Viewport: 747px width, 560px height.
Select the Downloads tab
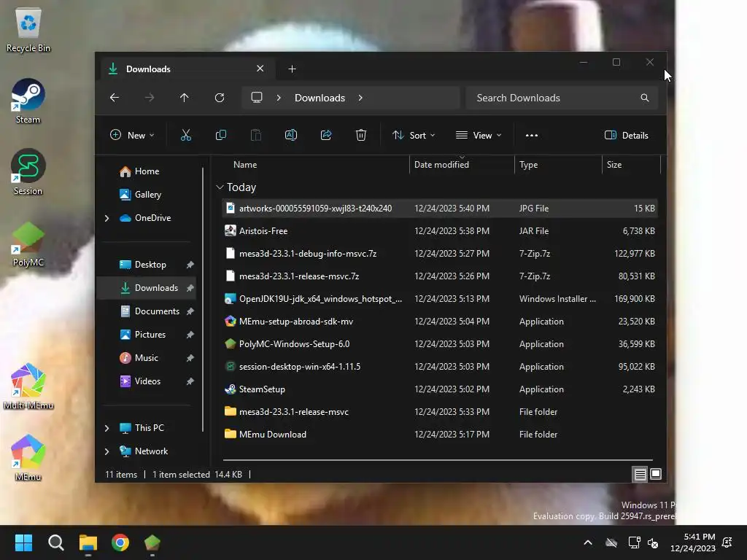[186, 69]
